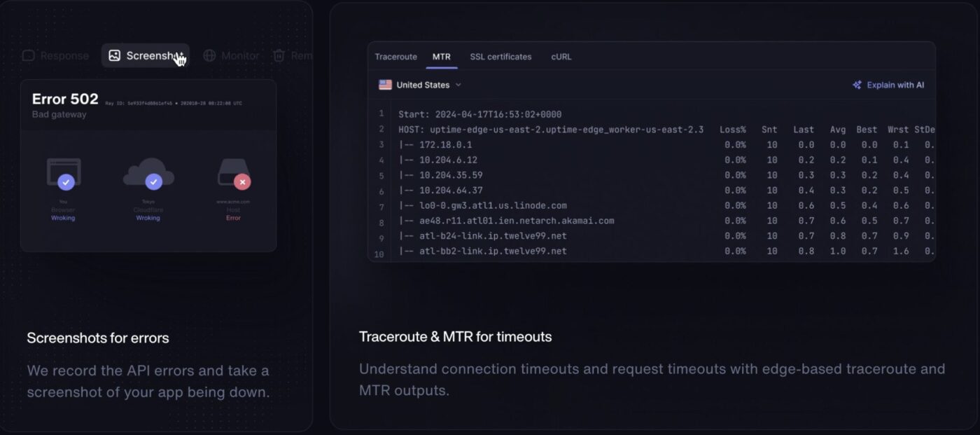
Task: Select the MTR tab
Action: [x=442, y=57]
